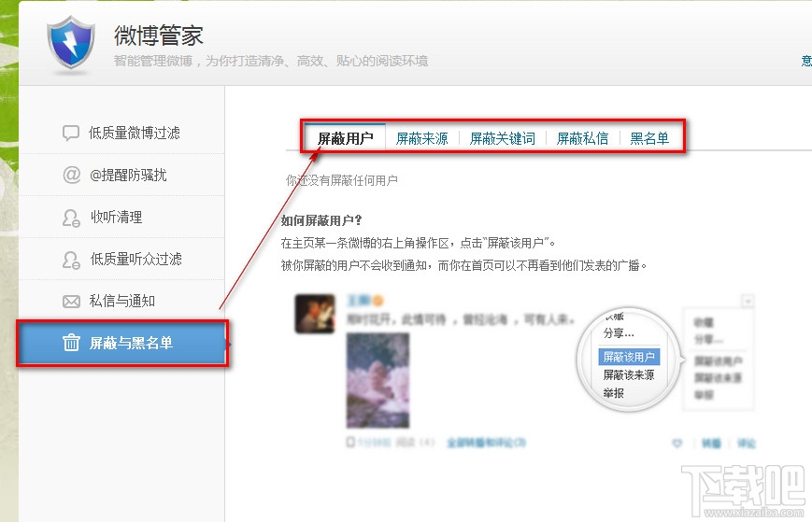Click the dropdown arrow on the example post
Image resolution: width=812 pixels, height=522 pixels.
coord(747,301)
